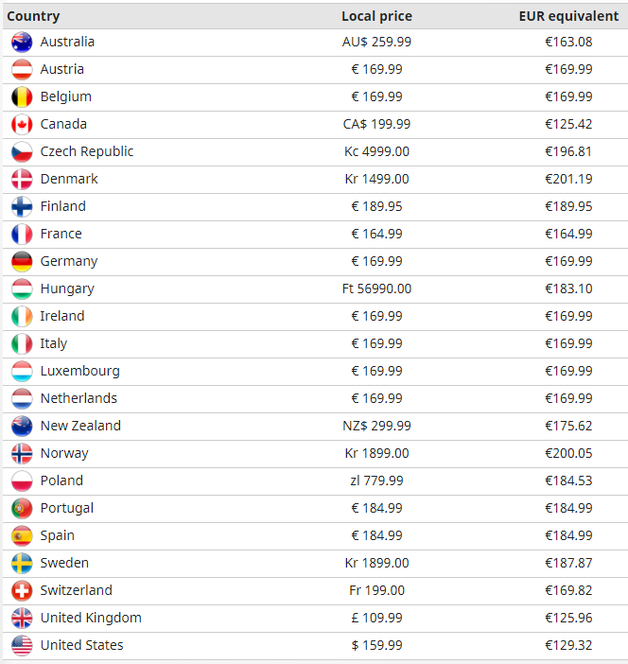Click the Finland local price € 189.95
Viewport: 628px width, 664px height.
coord(376,207)
